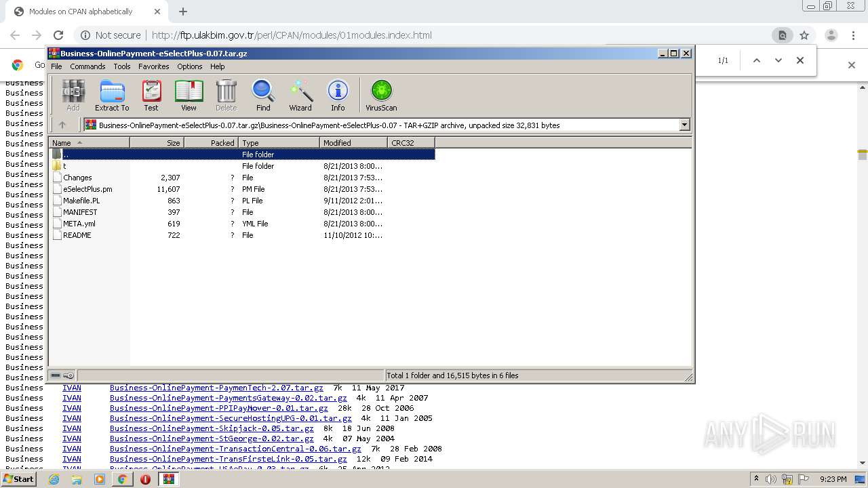This screenshot has width=868, height=488.
Task: Open the Favorites menu
Action: (x=154, y=66)
